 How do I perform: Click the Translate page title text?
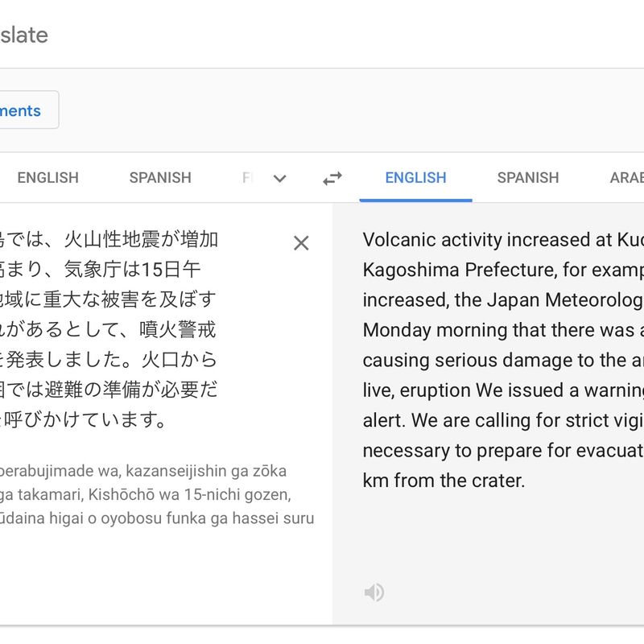24,35
